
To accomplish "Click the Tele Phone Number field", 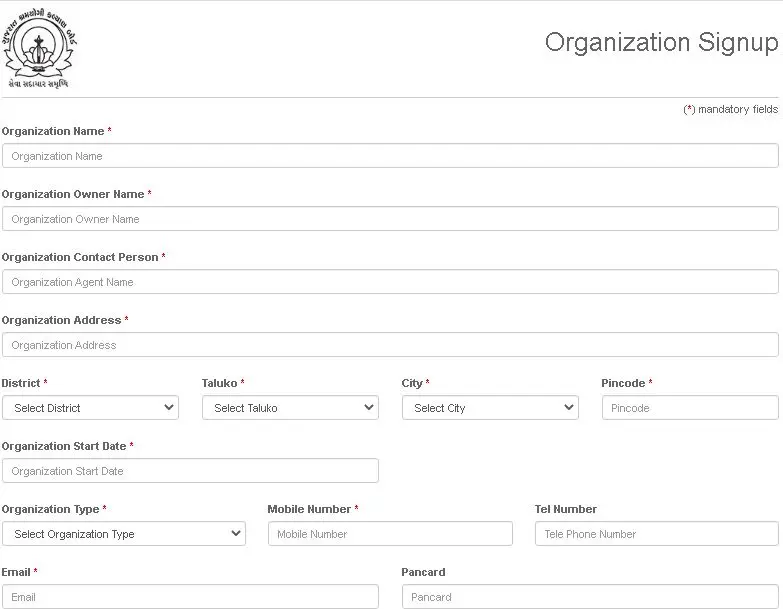I will [657, 534].
